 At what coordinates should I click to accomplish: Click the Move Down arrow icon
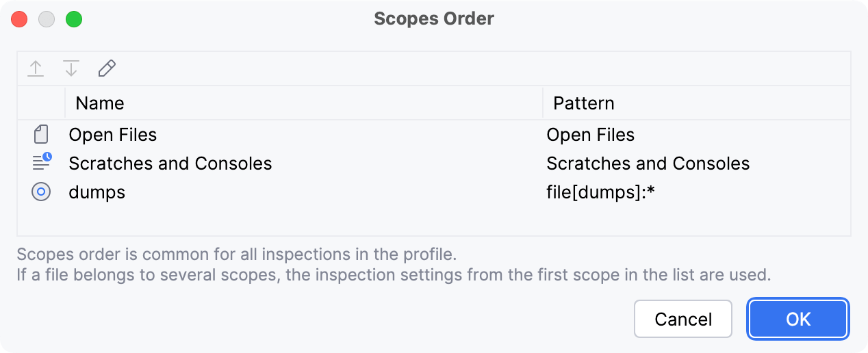[71, 68]
